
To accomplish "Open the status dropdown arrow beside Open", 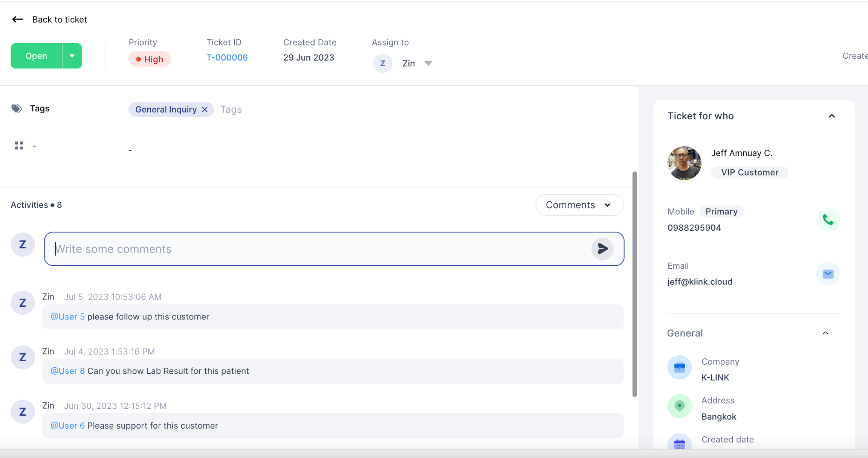I will [72, 56].
